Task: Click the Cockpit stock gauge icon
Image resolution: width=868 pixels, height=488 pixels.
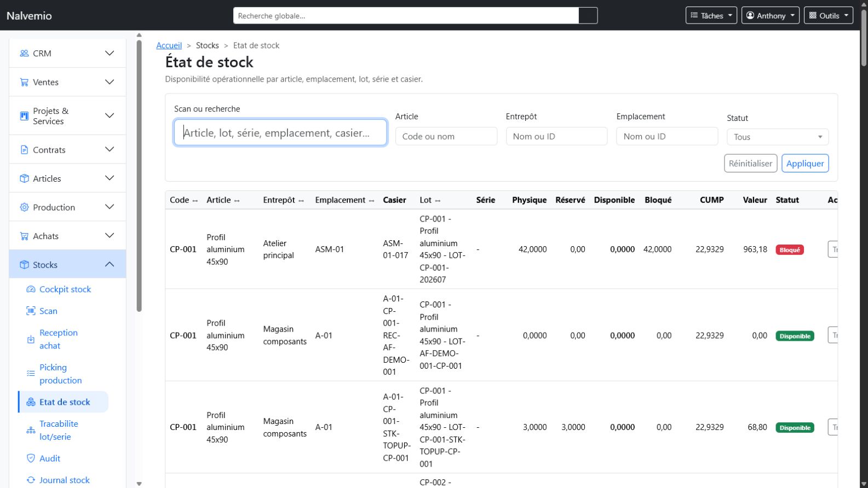Action: (x=31, y=289)
